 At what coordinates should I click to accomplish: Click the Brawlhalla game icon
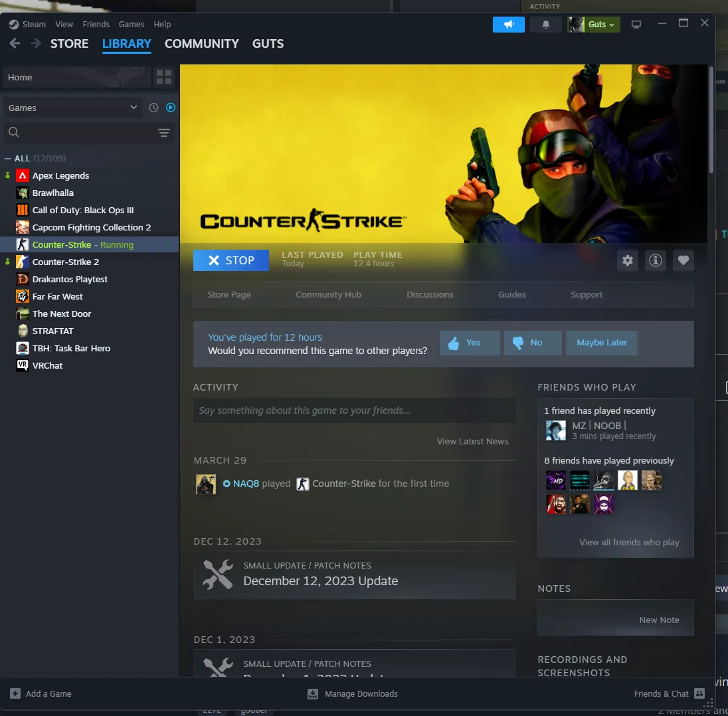23,193
